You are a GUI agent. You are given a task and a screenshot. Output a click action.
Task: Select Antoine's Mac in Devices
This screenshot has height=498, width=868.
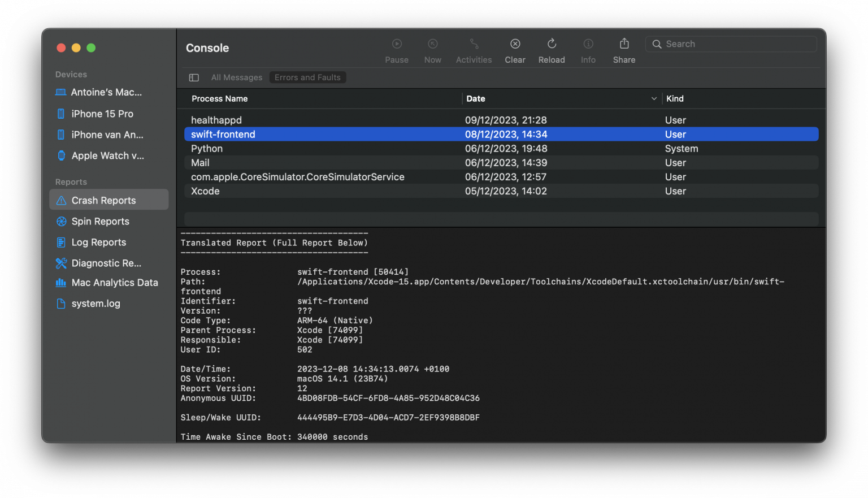point(106,92)
